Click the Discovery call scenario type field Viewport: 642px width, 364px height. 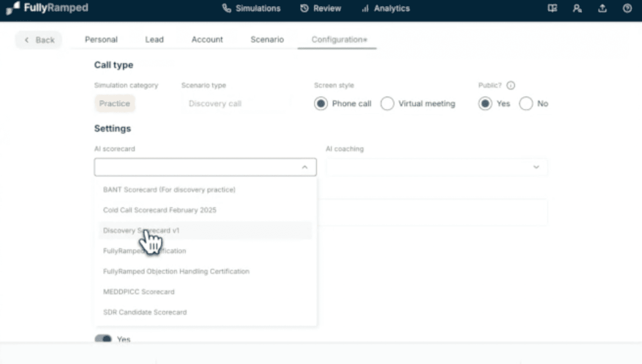coord(236,104)
